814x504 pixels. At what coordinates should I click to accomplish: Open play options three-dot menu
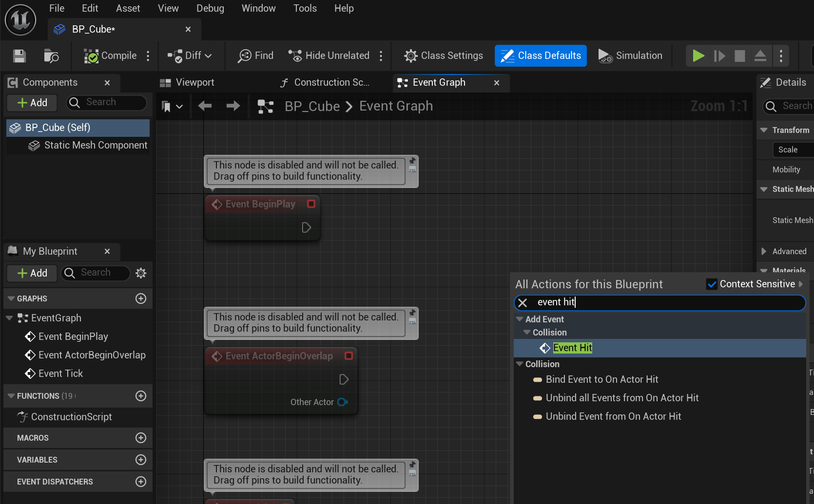781,56
